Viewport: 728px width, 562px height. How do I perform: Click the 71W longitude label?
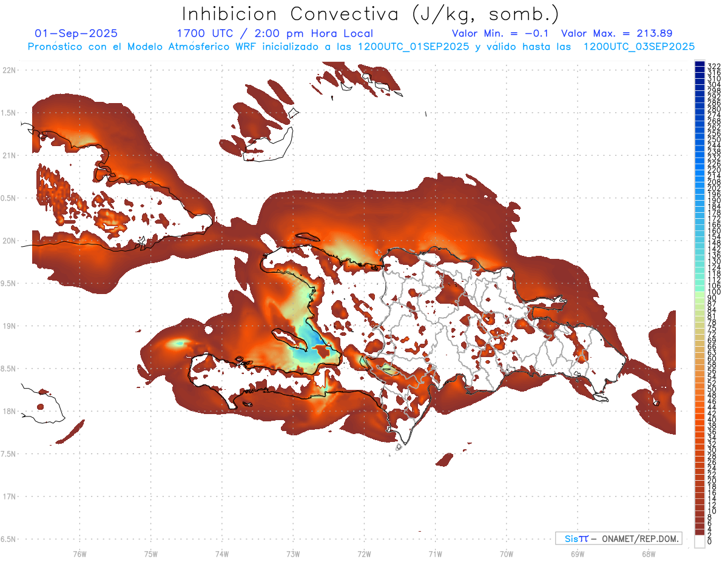click(435, 554)
